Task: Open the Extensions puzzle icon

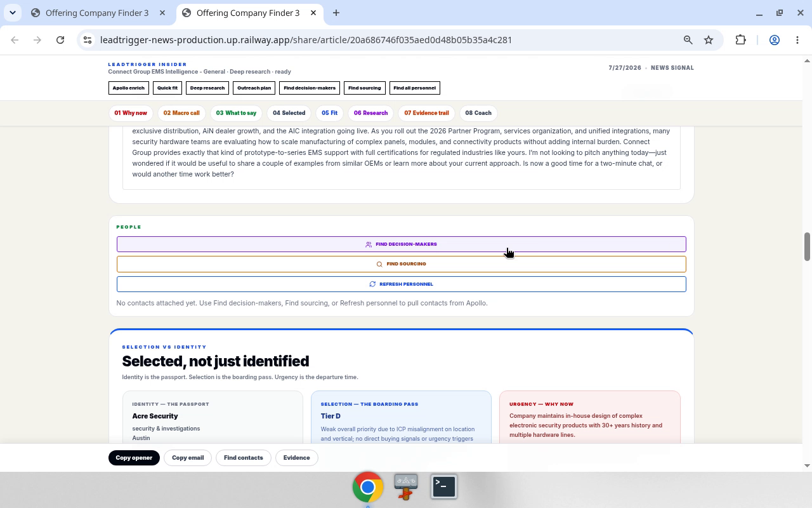Action: click(740, 40)
